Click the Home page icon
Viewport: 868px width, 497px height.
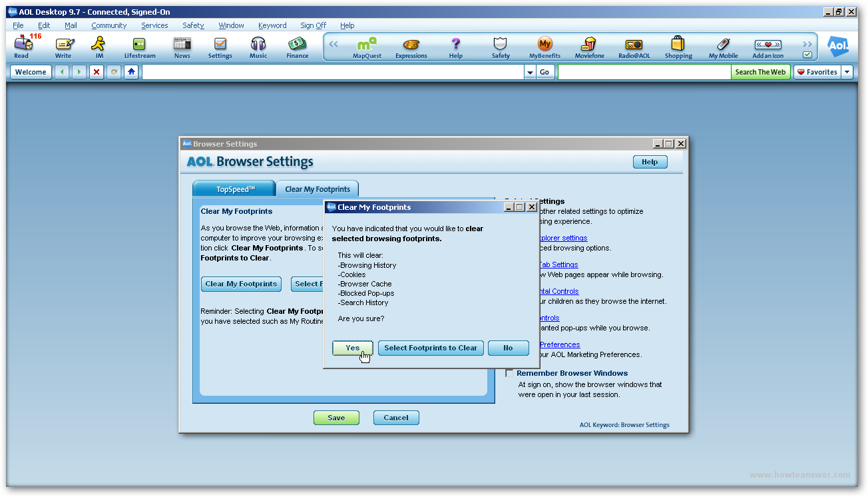click(132, 72)
